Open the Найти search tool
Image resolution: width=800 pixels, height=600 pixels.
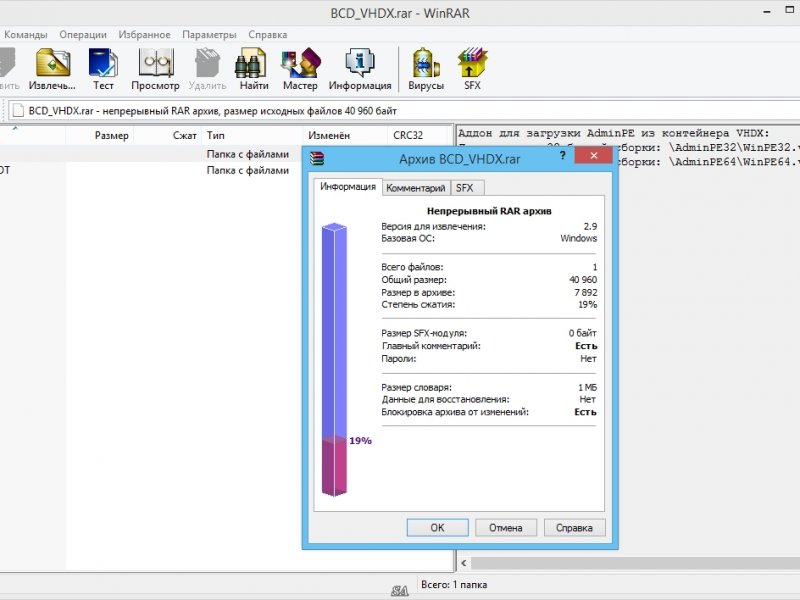coord(254,69)
